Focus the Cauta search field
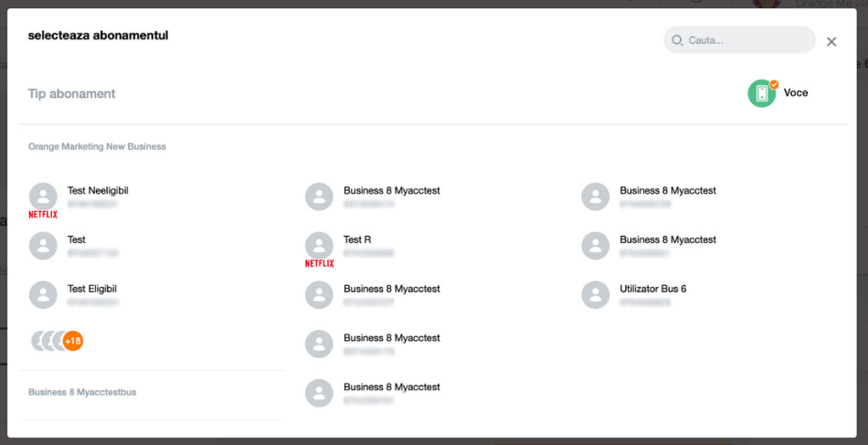The image size is (868, 445). (x=746, y=40)
